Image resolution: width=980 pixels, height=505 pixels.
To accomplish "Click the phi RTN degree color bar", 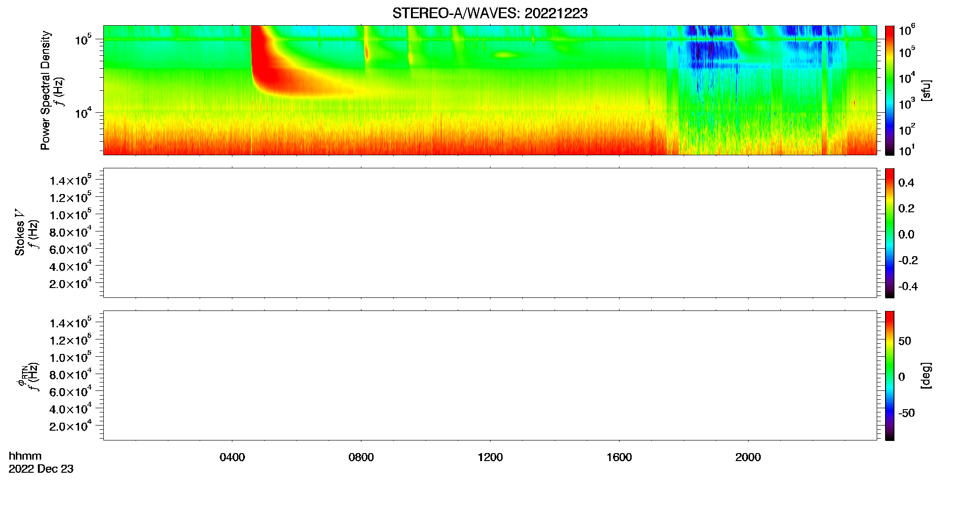I will 890,375.
